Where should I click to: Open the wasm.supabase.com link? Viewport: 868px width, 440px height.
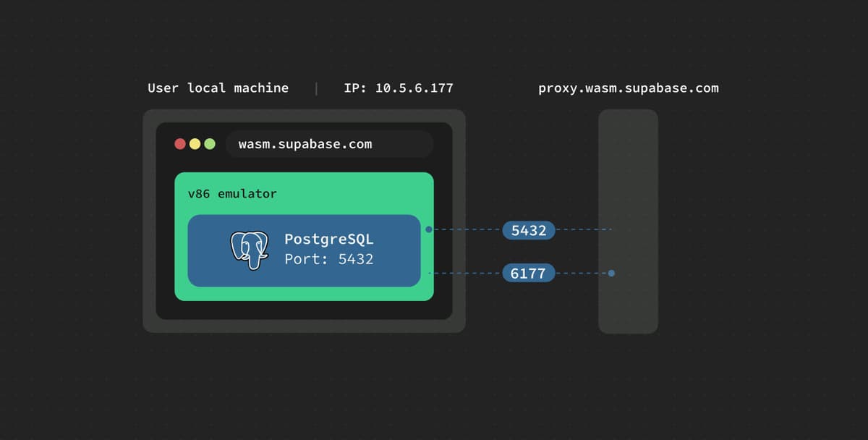[305, 144]
